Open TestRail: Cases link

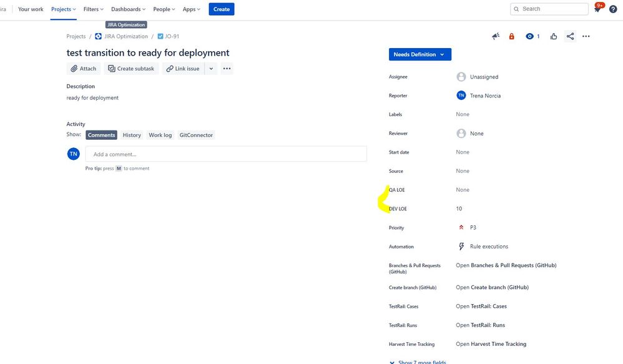click(481, 306)
